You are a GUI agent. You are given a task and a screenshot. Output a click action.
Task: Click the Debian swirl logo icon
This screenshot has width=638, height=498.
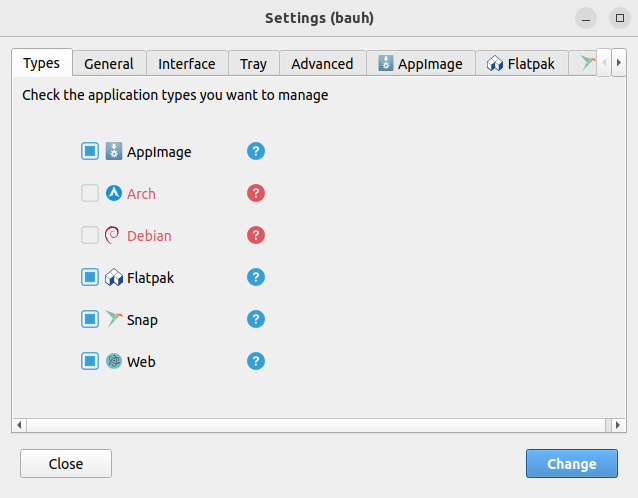pyautogui.click(x=114, y=236)
